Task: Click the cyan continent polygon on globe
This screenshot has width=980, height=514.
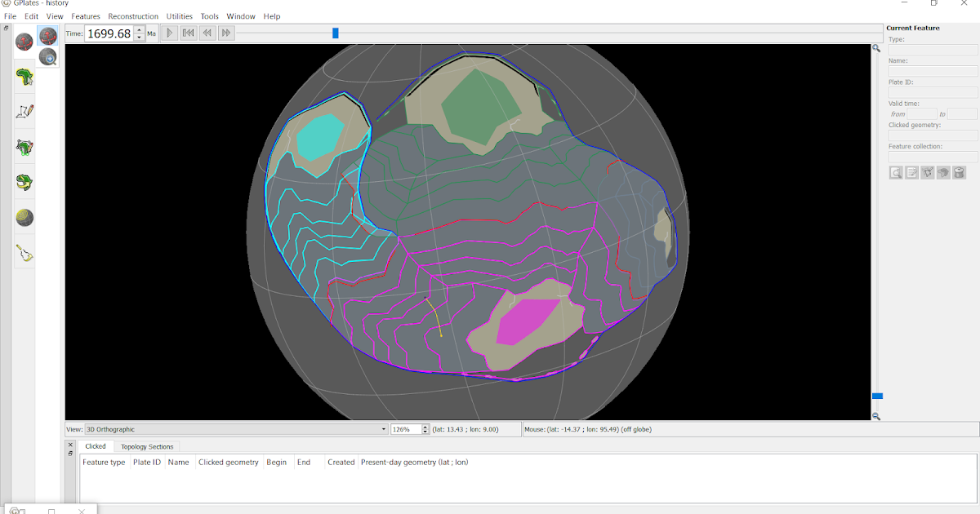Action: pos(319,137)
